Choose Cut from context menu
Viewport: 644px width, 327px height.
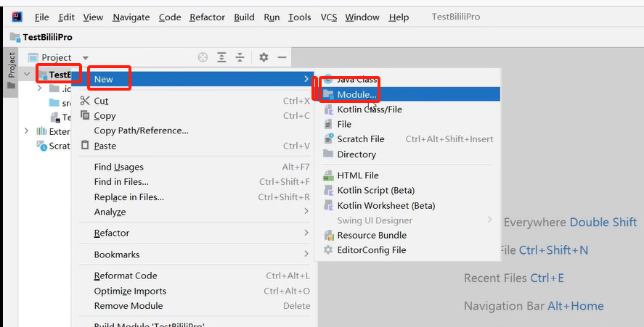(195, 101)
